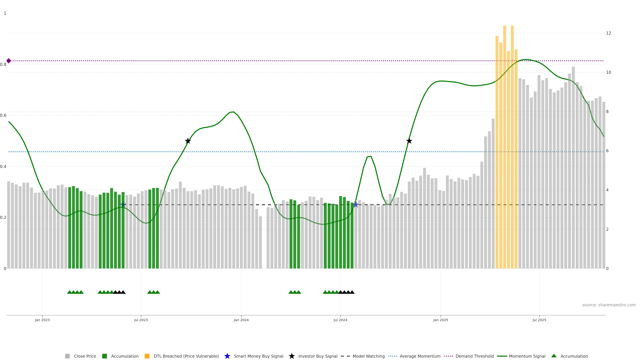Viewport: 644px width, 362px height.
Task: Click the orange DTL Breached legend swatch
Action: point(147,356)
